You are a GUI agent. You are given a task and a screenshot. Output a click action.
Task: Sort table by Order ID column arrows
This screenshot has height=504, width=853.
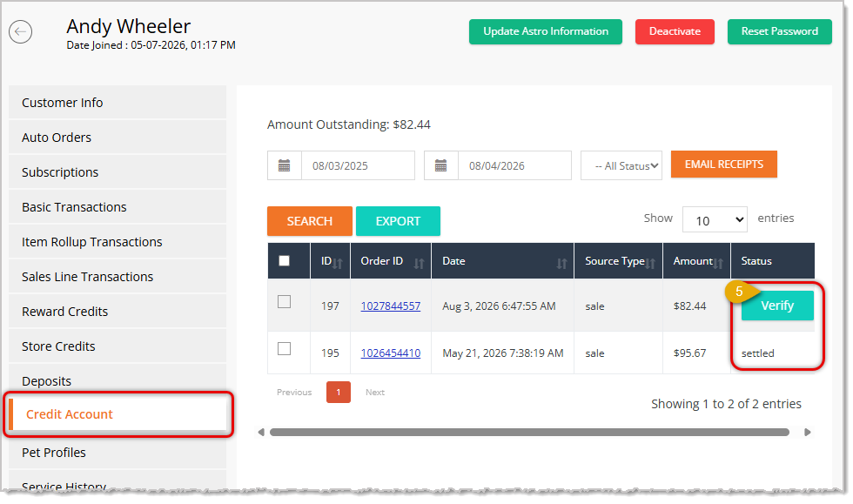419,264
